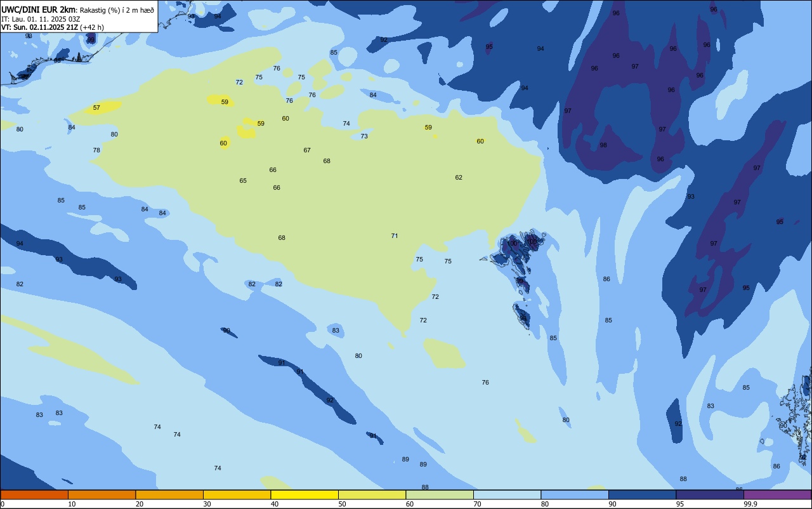Choose the pale yellow 50–60 legend segment
Screen dimensions: 812x509
[x=372, y=494]
